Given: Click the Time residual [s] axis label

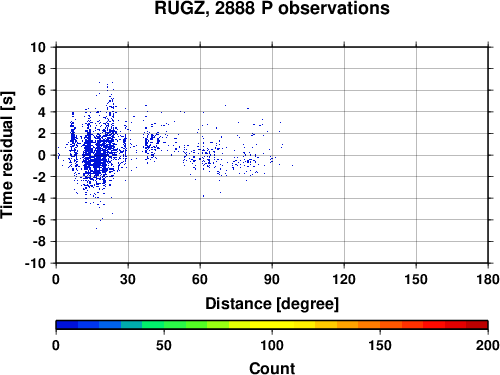Looking at the screenshot, I should [x=7, y=155].
